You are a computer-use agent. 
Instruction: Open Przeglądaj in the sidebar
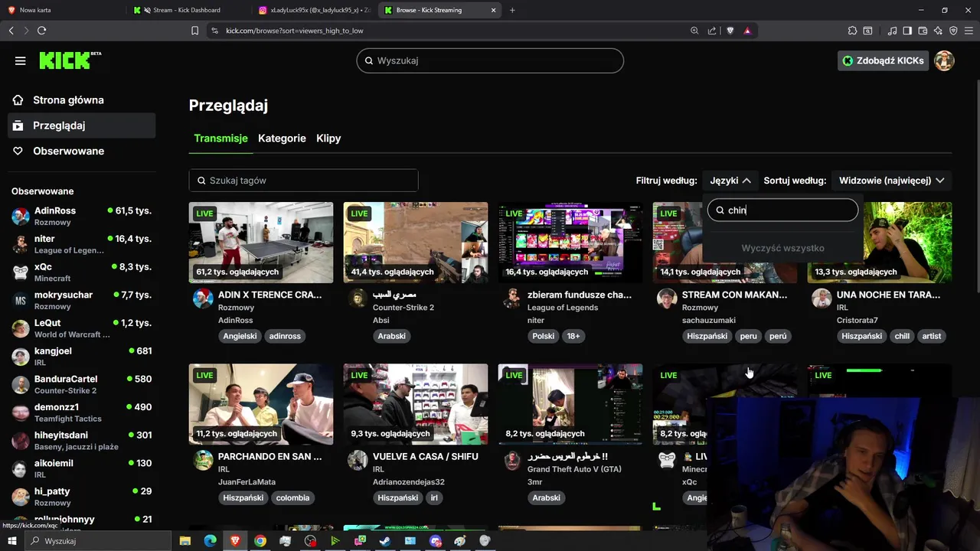(x=81, y=126)
